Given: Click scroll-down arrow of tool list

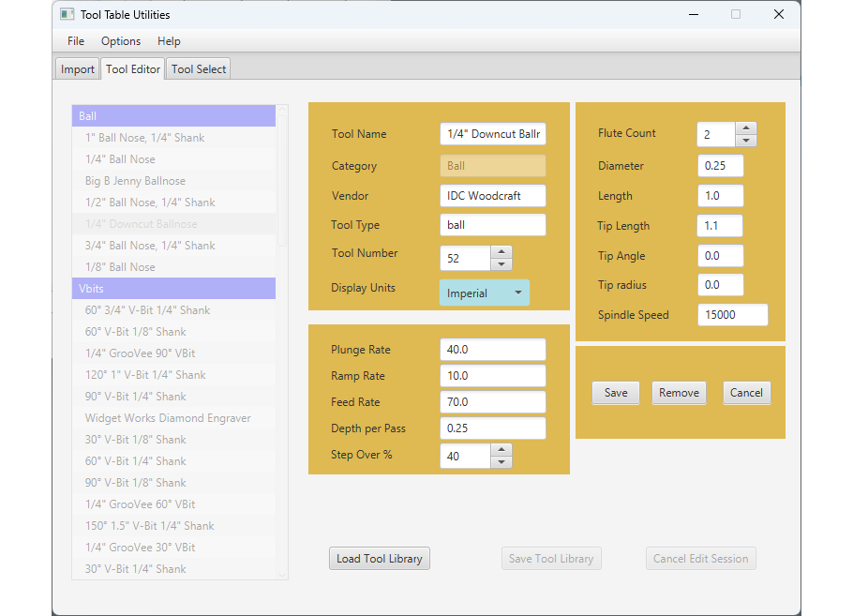Looking at the screenshot, I should (x=282, y=575).
